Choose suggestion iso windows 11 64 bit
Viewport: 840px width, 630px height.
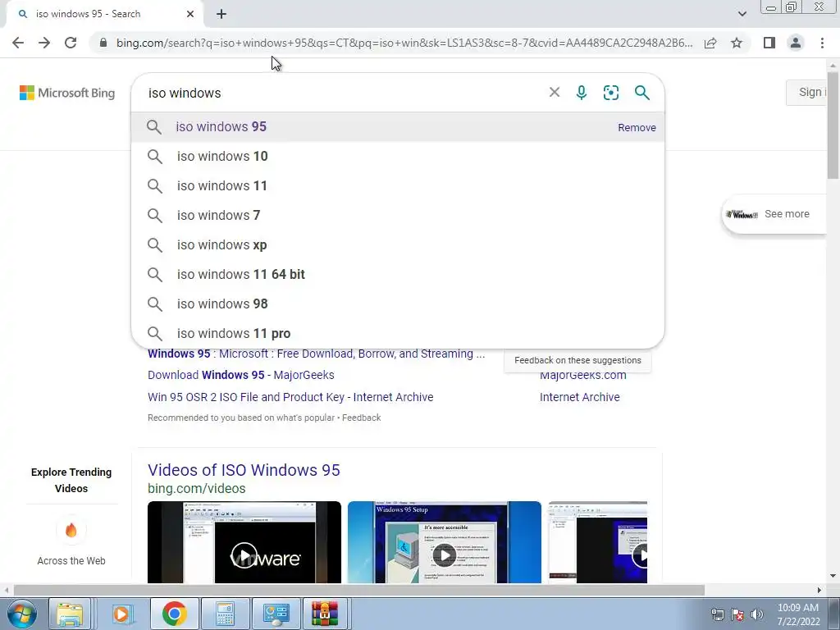398,274
